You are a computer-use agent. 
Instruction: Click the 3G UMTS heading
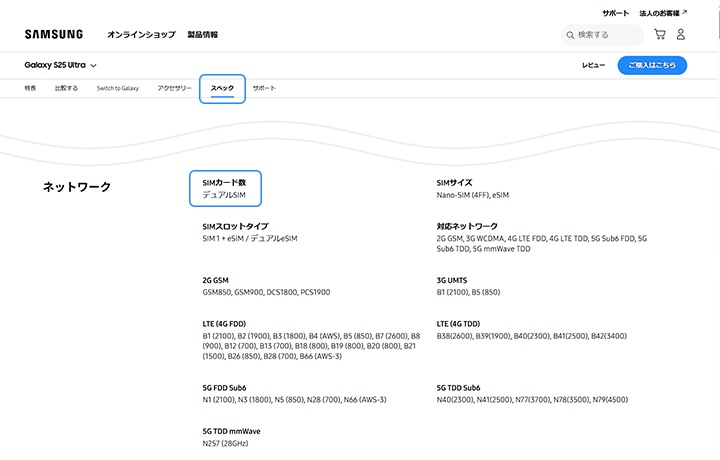(452, 280)
